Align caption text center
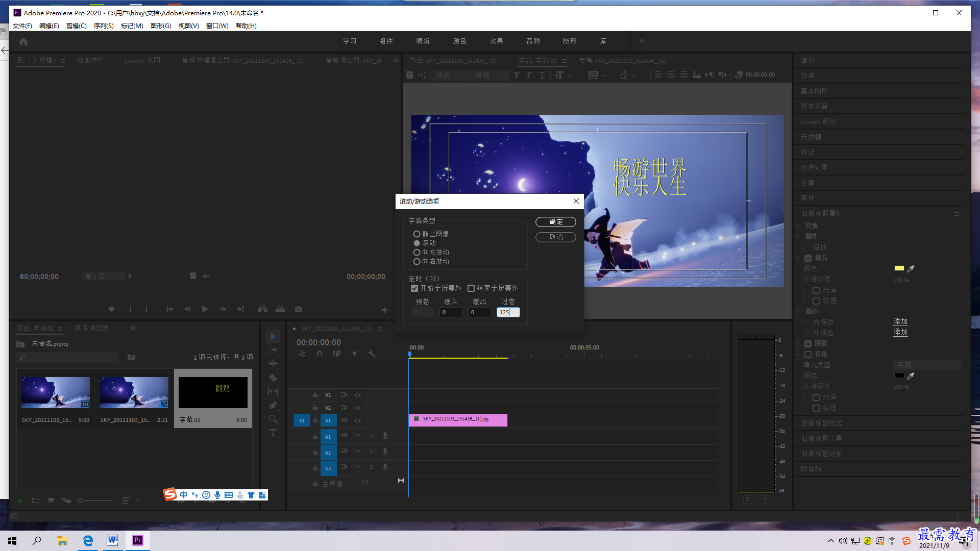This screenshot has height=551, width=980. [x=671, y=75]
